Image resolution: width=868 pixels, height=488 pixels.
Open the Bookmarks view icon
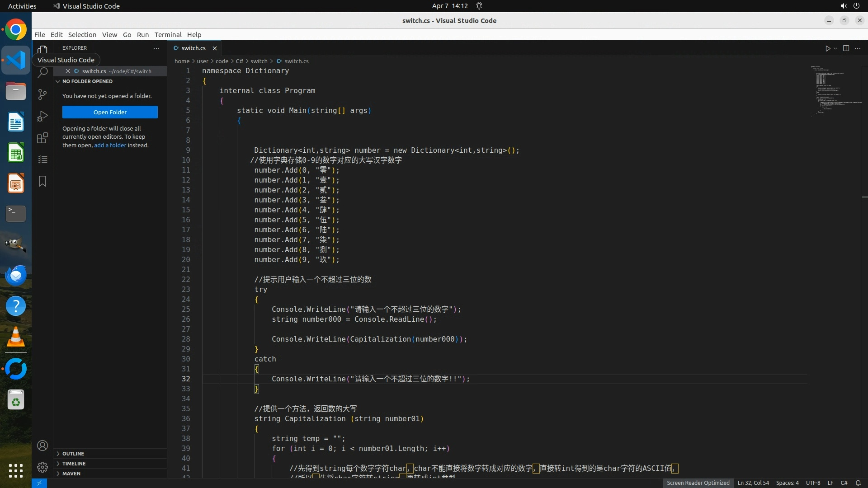coord(42,181)
